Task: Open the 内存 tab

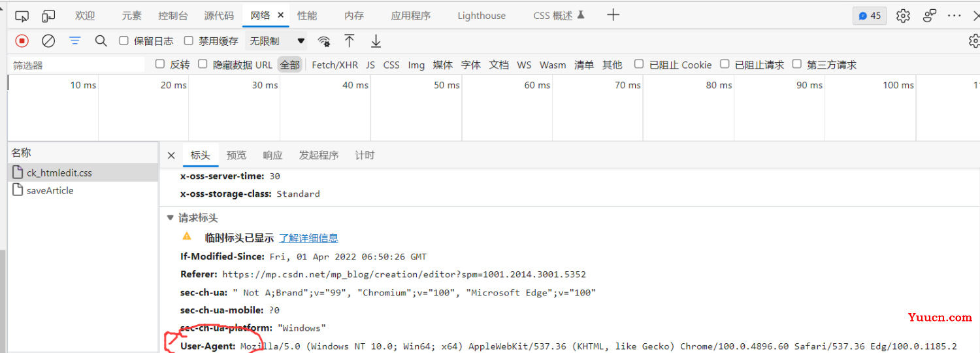Action: [354, 16]
